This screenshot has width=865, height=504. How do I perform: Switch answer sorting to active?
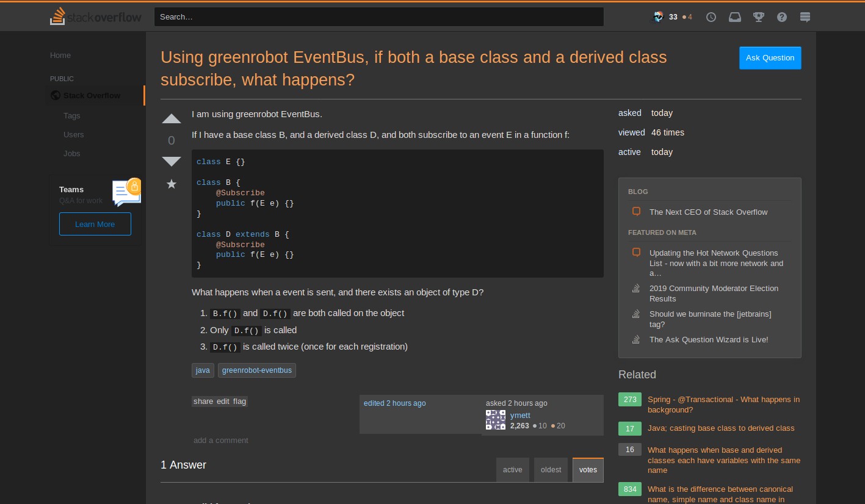[x=512, y=470]
